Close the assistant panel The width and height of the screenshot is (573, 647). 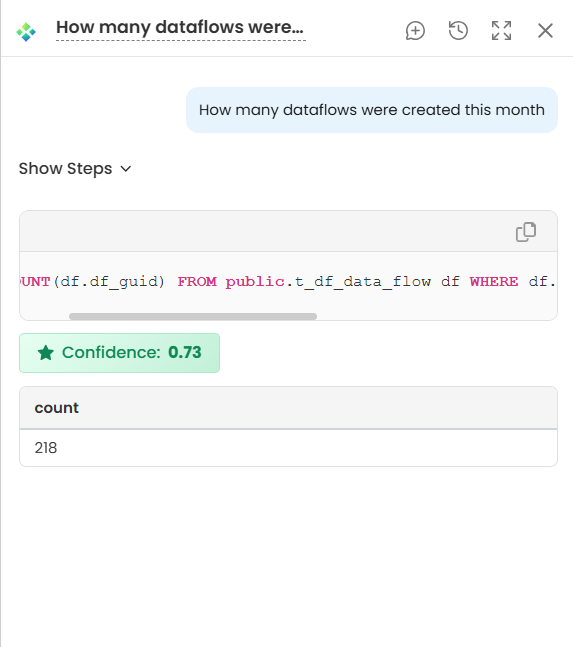click(545, 31)
